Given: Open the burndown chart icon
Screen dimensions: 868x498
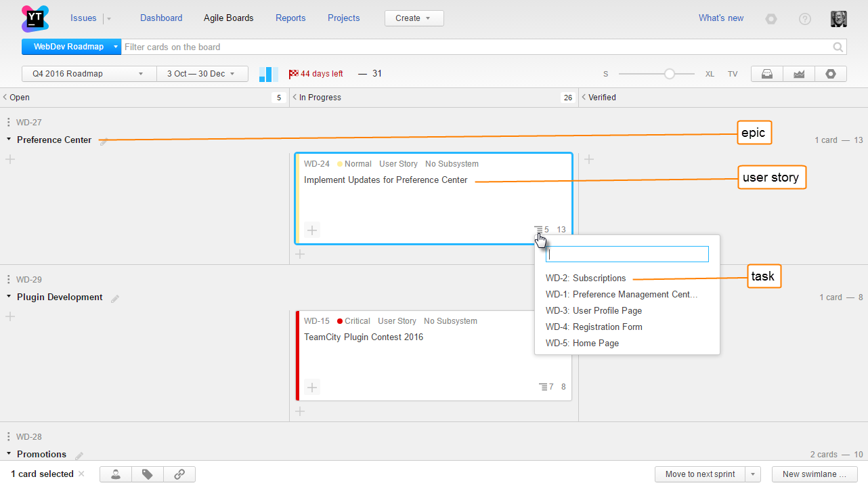Looking at the screenshot, I should [799, 74].
